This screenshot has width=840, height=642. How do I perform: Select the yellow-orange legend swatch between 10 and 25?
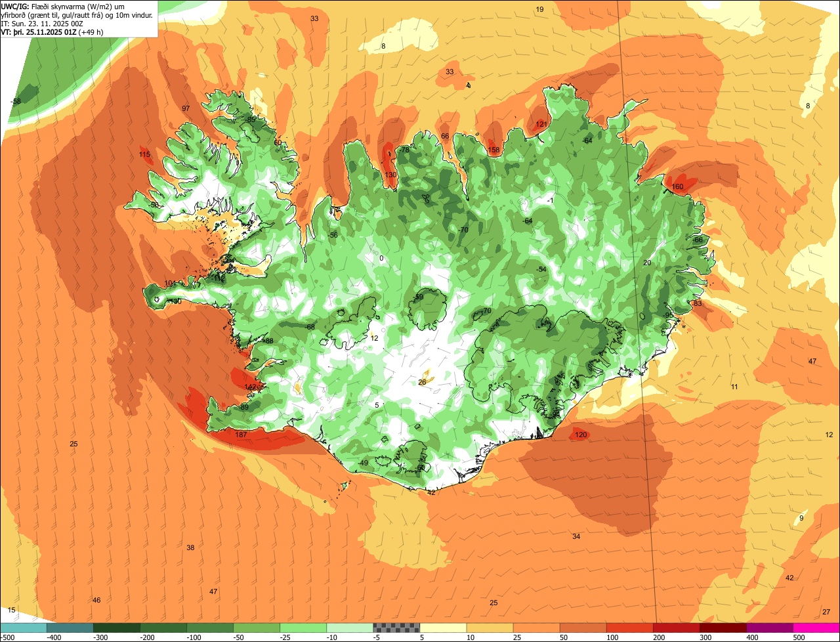tap(489, 628)
